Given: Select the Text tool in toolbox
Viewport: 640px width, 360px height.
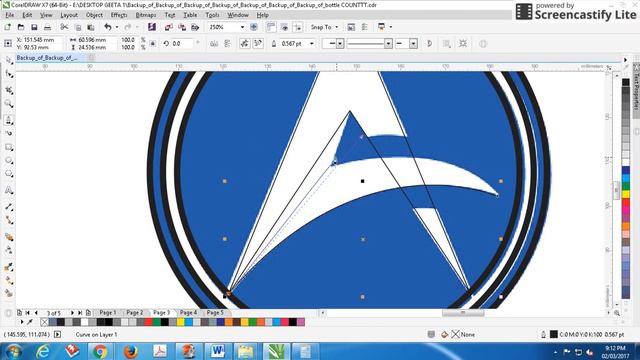Looking at the screenshot, I should 9,190.
